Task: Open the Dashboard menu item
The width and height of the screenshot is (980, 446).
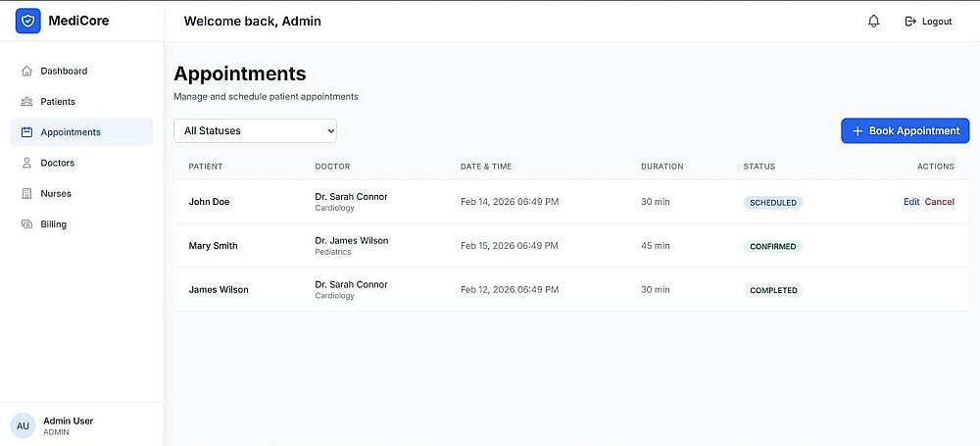Action: 64,72
